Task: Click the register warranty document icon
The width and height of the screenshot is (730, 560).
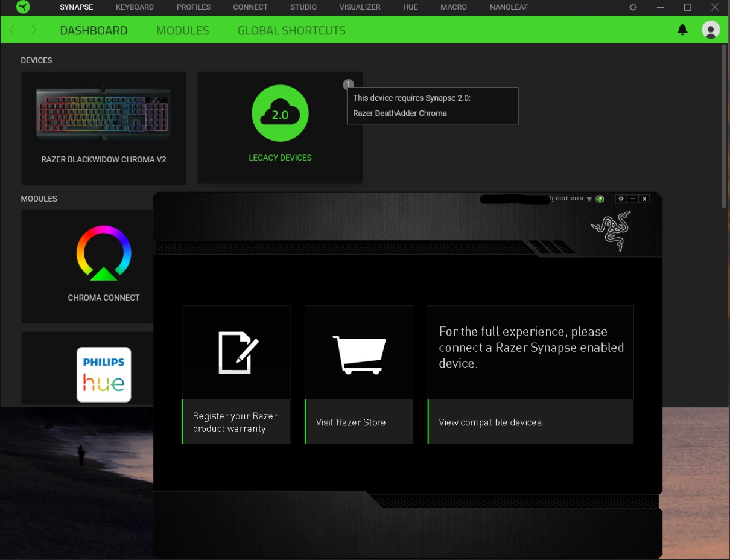Action: tap(238, 352)
